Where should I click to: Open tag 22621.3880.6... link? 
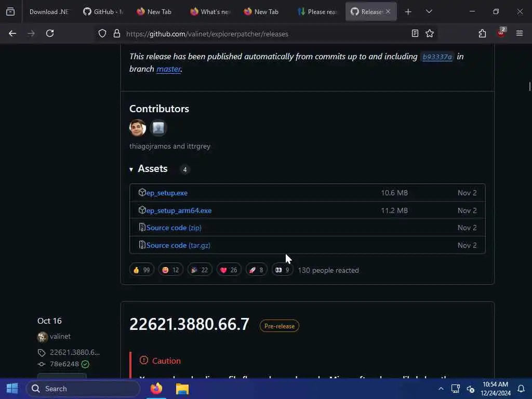pos(75,353)
